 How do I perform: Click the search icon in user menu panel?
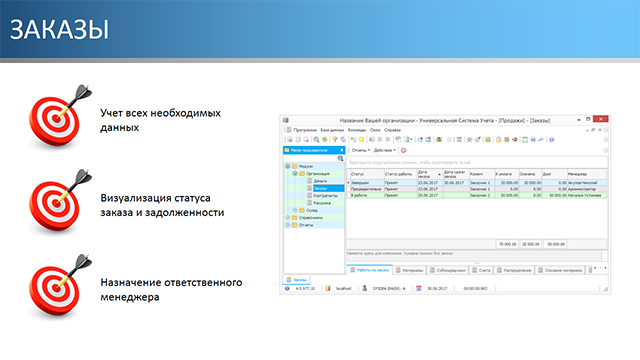point(340,158)
